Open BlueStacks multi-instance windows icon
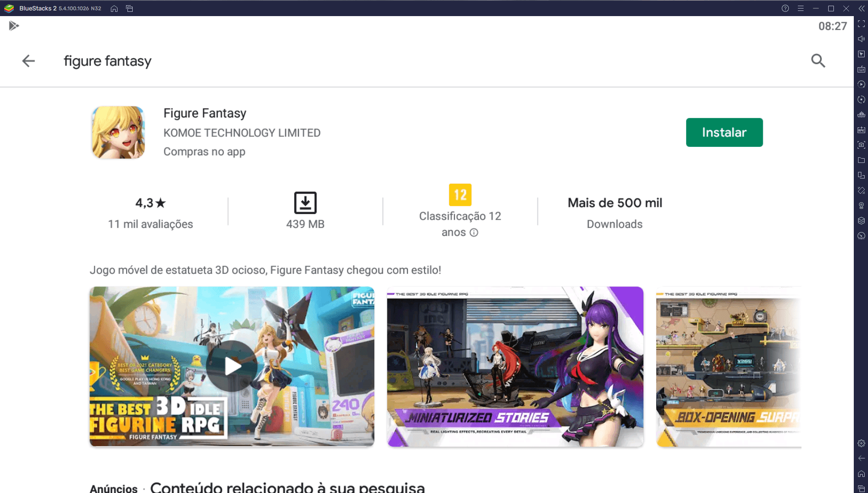Image resolution: width=868 pixels, height=493 pixels. tap(129, 9)
